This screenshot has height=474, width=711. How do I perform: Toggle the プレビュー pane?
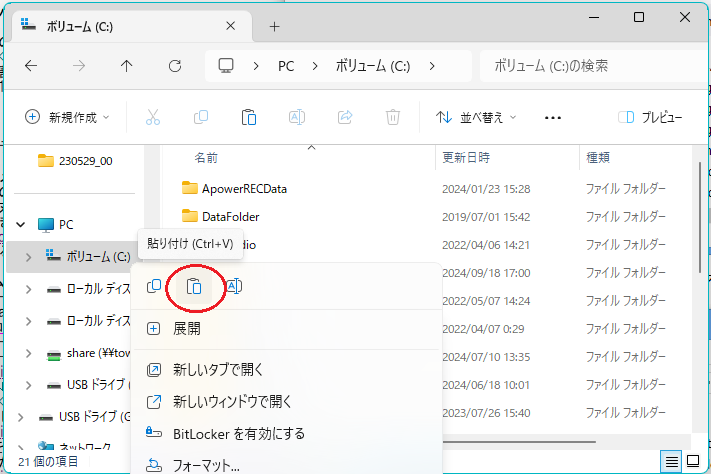tap(650, 117)
